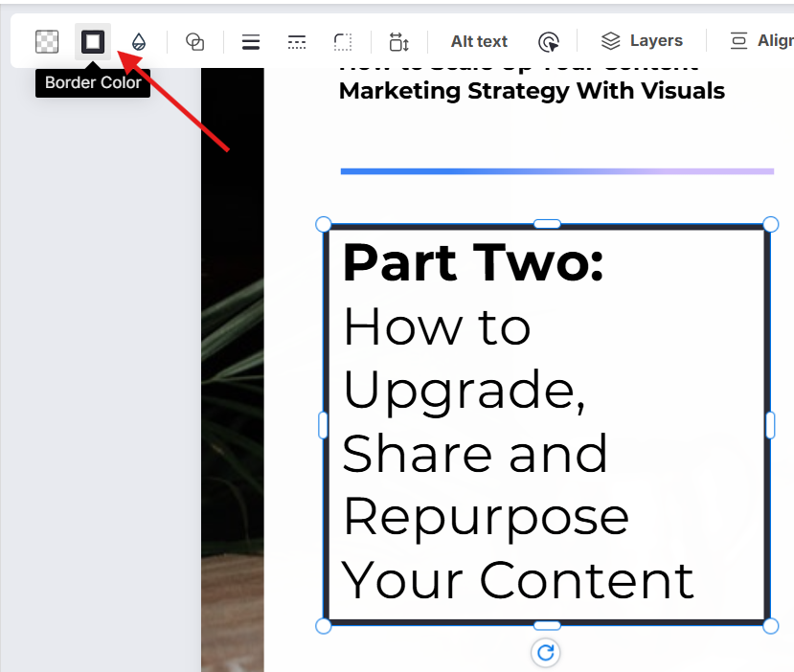This screenshot has height=672, width=794.
Task: Click the rotate handle below the text box
Action: (546, 653)
